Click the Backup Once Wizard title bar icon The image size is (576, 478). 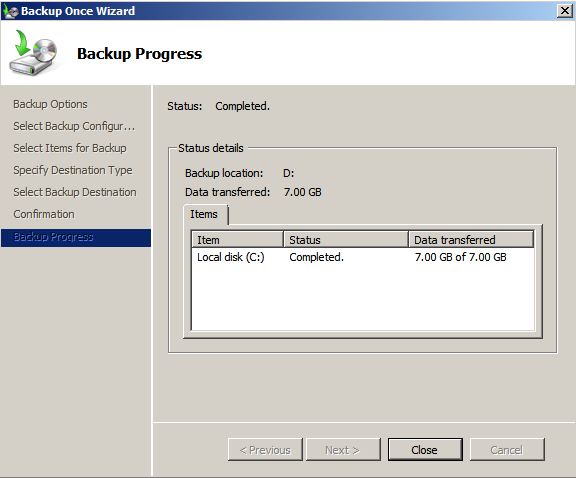10,11
